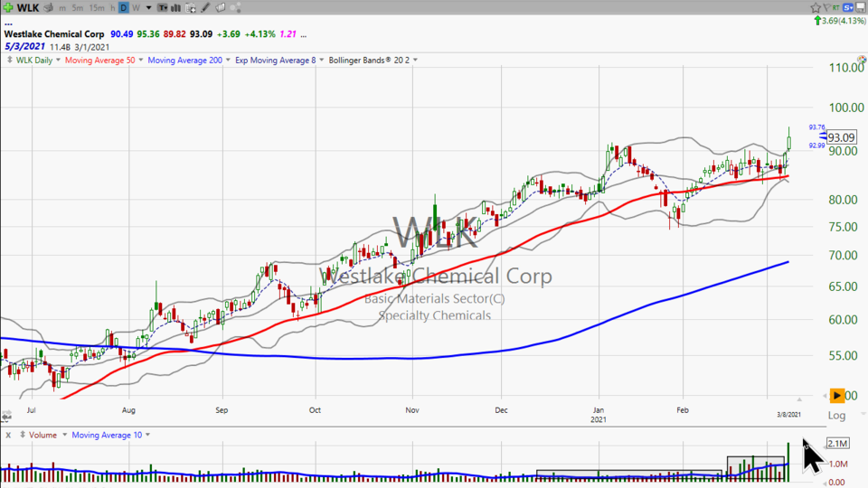Click the Jan 2021 time axis label

tap(598, 415)
